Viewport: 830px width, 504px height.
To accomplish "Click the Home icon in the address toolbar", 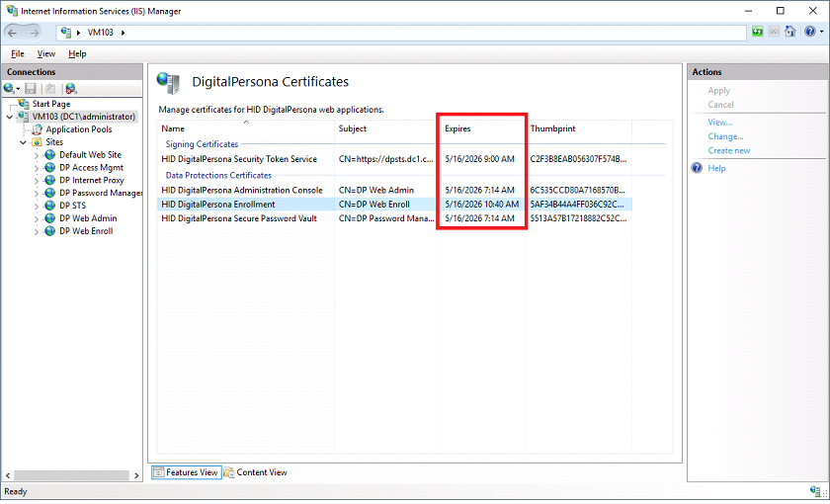I will click(x=789, y=32).
